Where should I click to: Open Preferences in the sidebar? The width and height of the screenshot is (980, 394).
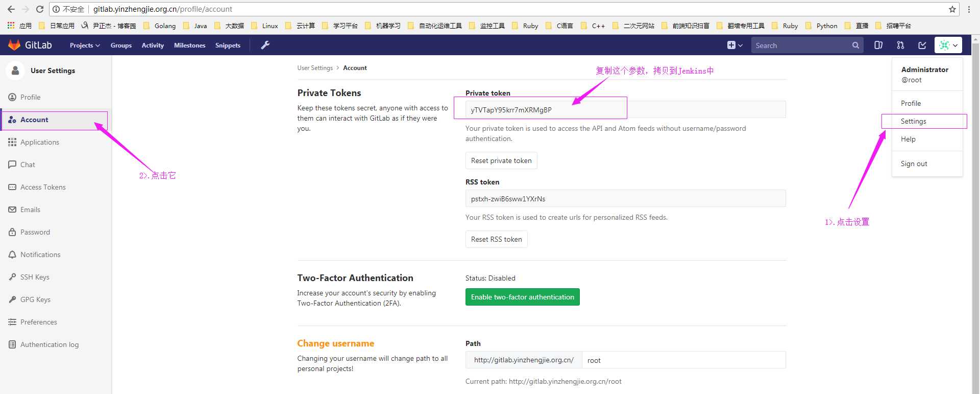[x=56, y=322]
